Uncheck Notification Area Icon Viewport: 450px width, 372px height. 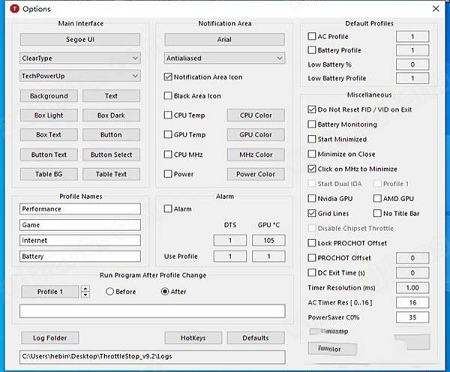click(x=168, y=77)
